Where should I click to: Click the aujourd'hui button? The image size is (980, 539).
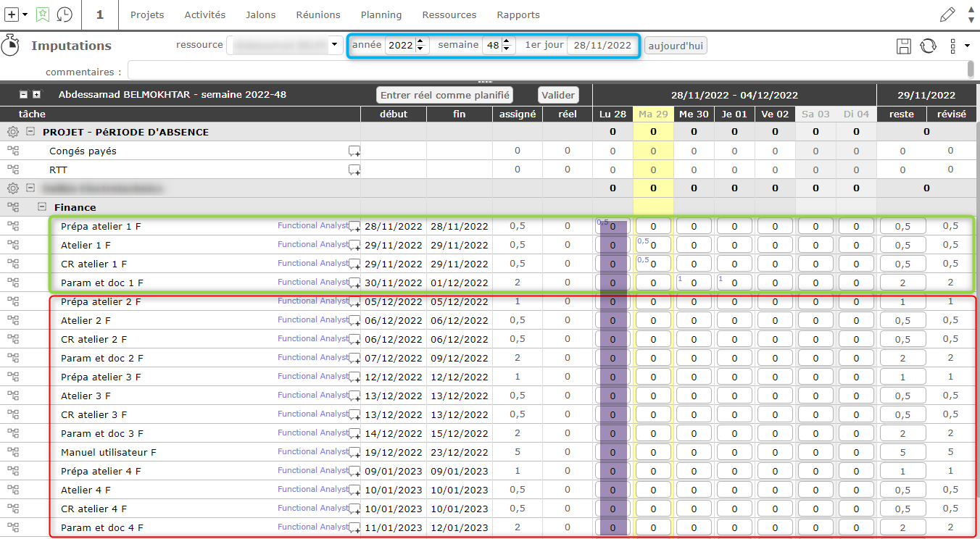676,46
